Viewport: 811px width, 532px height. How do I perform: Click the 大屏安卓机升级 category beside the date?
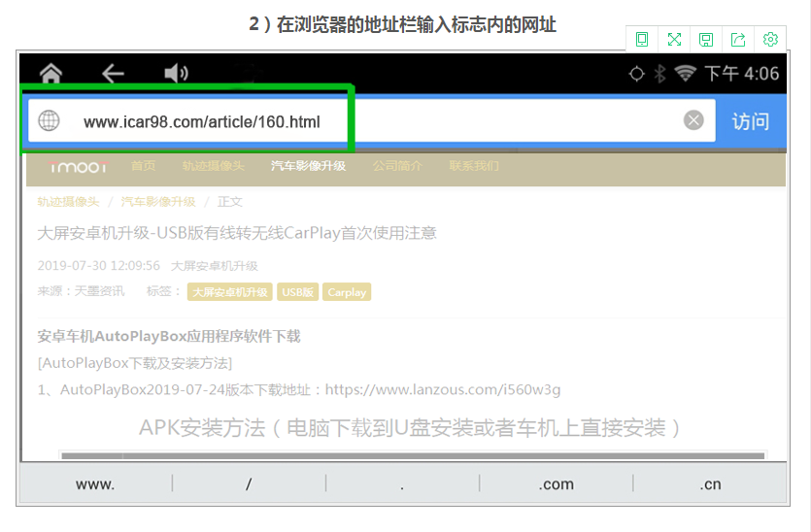[x=214, y=266]
